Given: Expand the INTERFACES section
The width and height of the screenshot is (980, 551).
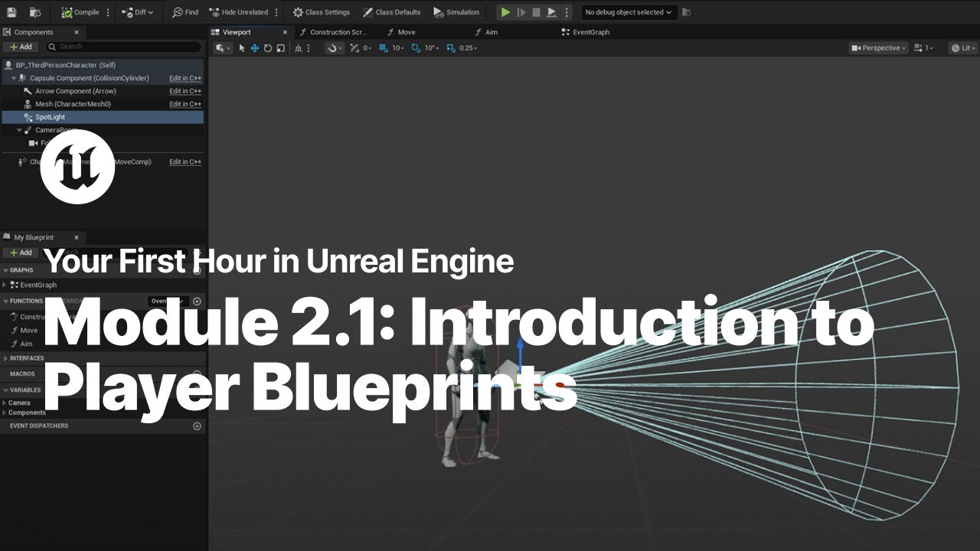Looking at the screenshot, I should [x=5, y=358].
